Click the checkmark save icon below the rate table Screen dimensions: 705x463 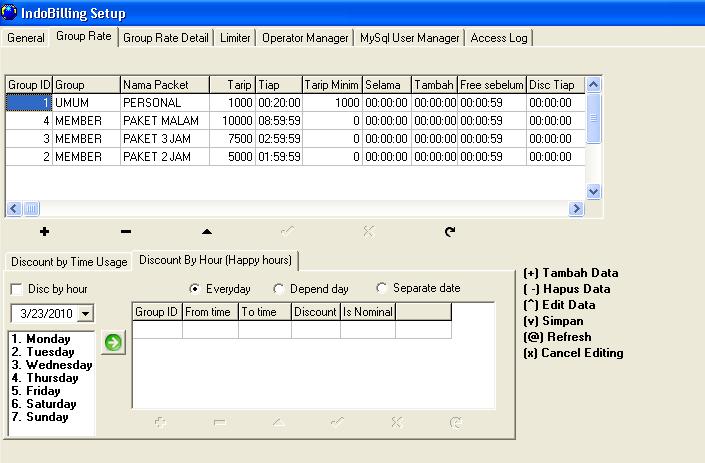pyautogui.click(x=288, y=232)
